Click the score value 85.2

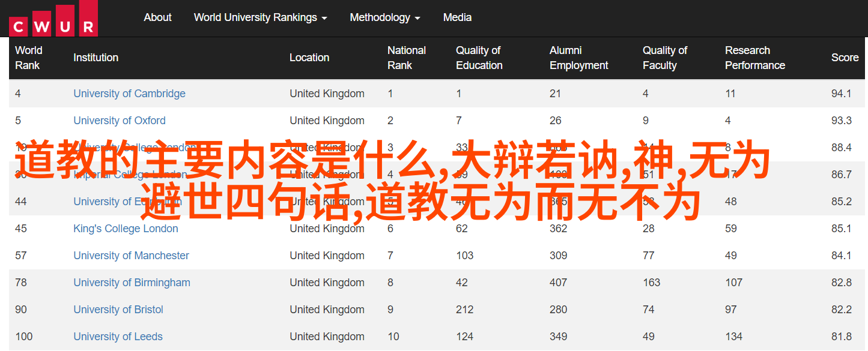pos(842,202)
